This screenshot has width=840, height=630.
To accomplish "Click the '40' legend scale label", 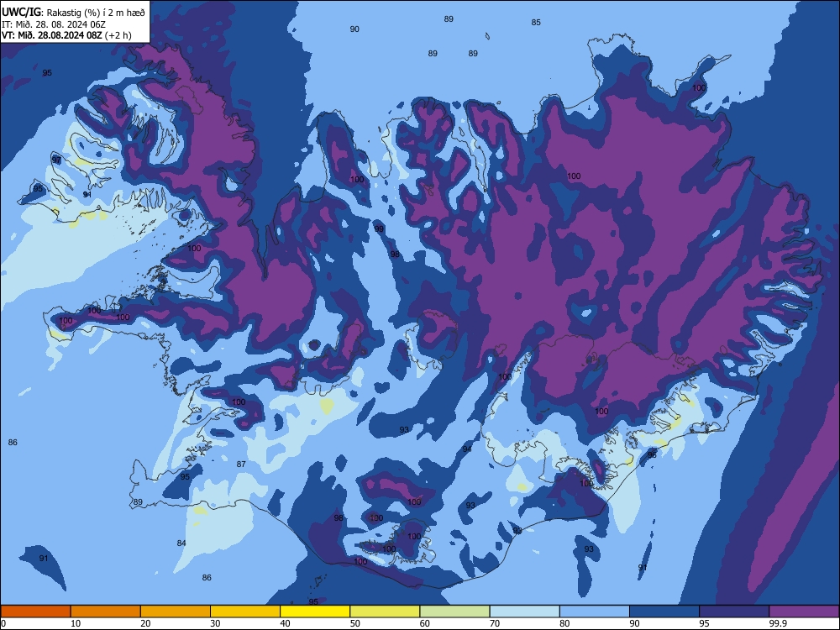I will (285, 623).
